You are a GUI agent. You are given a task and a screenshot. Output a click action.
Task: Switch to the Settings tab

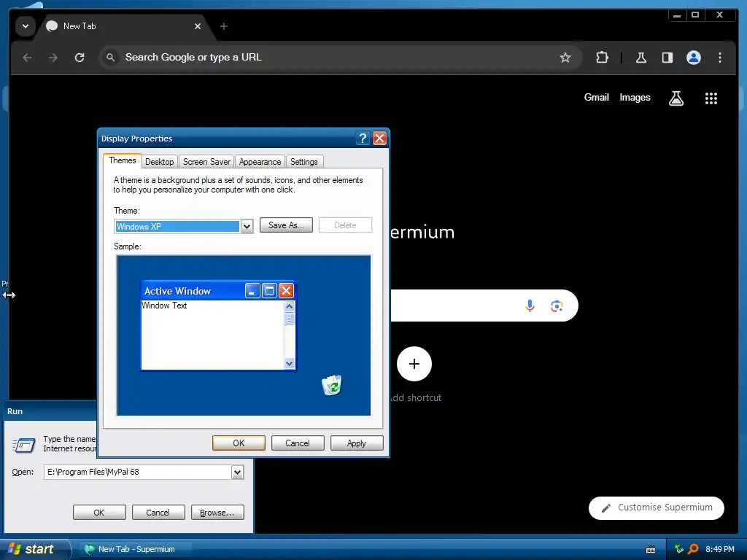(x=304, y=162)
